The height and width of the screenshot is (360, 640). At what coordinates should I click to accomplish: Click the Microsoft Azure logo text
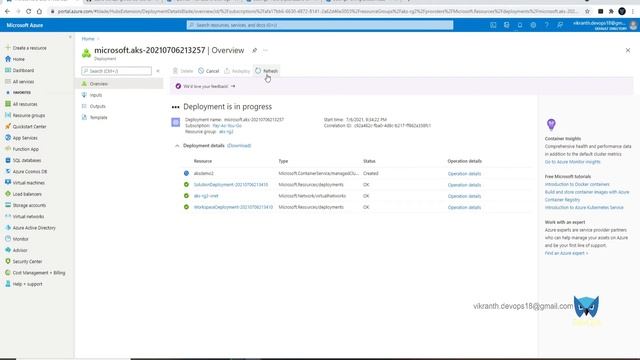[24, 25]
